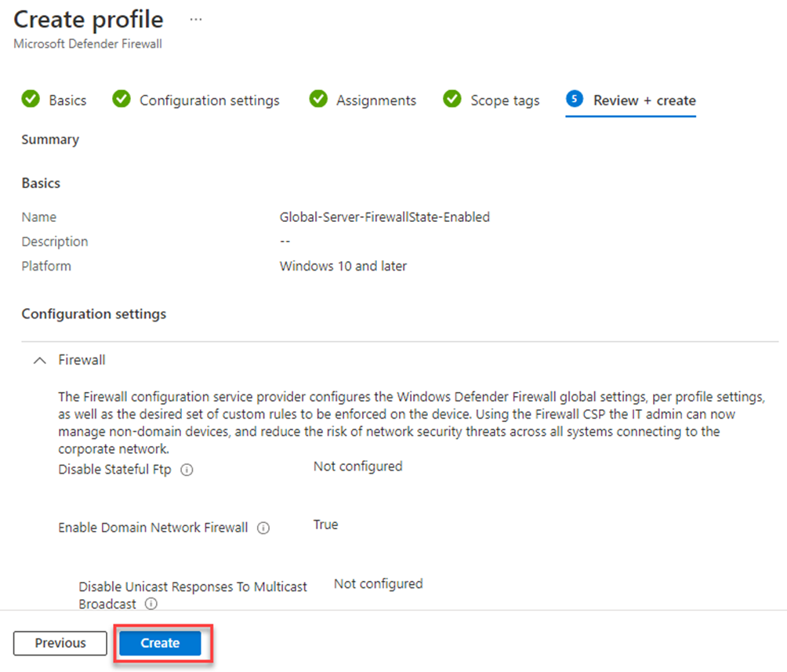Click the Basics green checkmark icon

point(31,99)
